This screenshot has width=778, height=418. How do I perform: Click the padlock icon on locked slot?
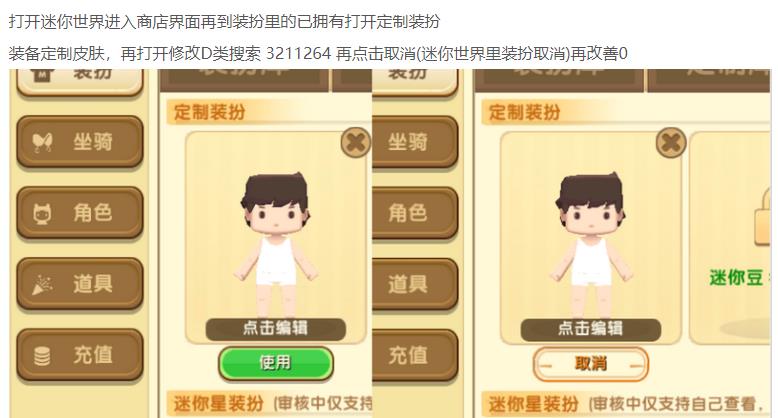click(763, 221)
